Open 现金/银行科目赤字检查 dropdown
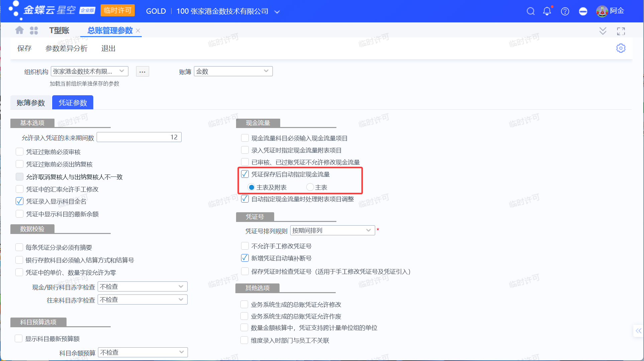This screenshot has height=361, width=644. tap(142, 286)
